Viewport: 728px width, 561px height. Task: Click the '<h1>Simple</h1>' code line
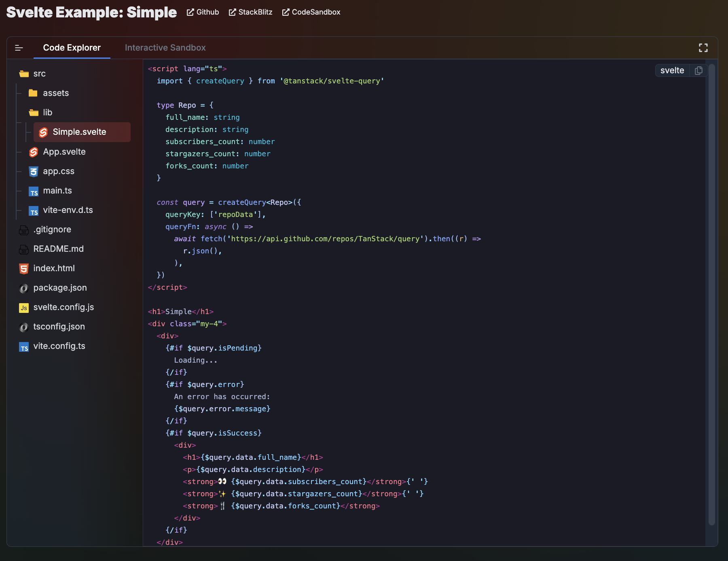(181, 312)
